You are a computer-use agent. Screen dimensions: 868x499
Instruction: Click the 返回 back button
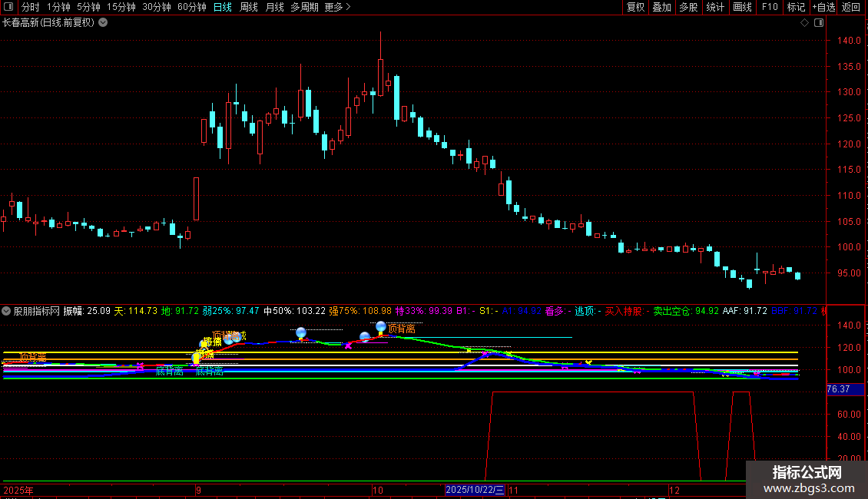[851, 7]
